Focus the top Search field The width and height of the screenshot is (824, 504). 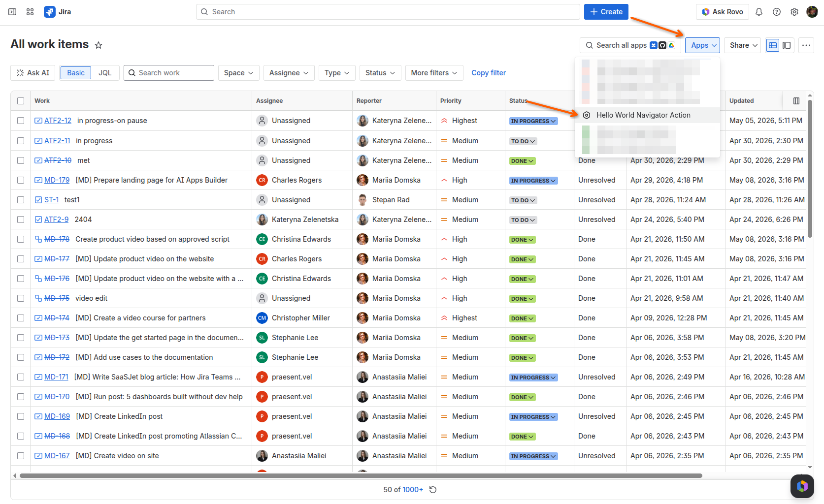tap(388, 12)
